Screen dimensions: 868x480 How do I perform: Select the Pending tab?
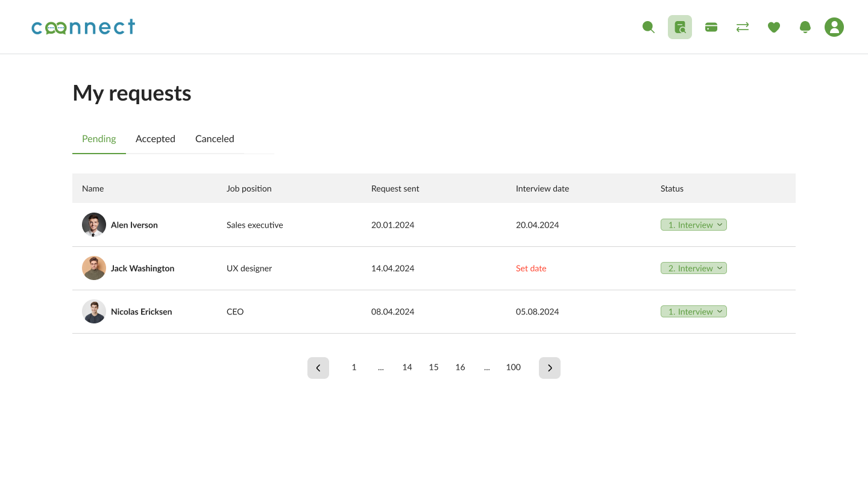pos(99,139)
